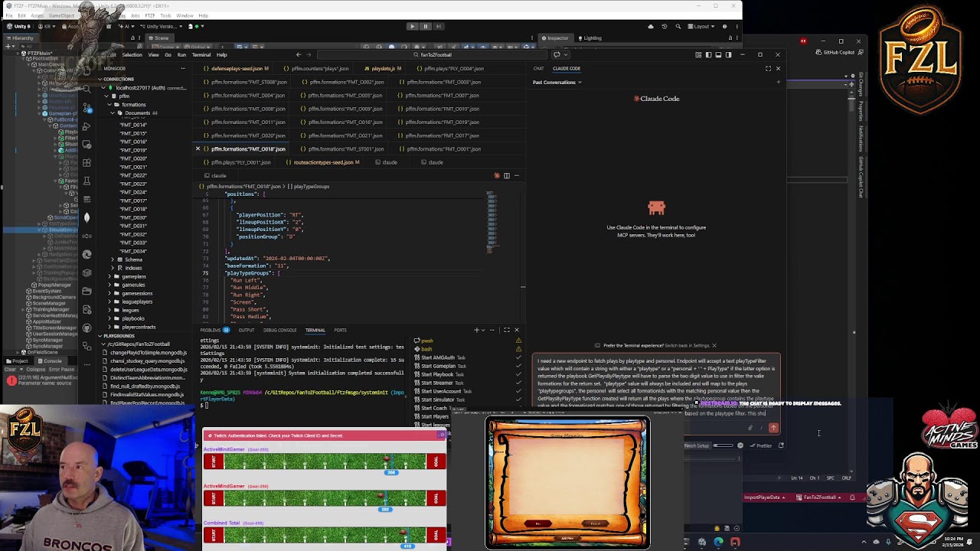980x551 pixels.
Task: Click the Switch back in Settings link
Action: tap(688, 345)
